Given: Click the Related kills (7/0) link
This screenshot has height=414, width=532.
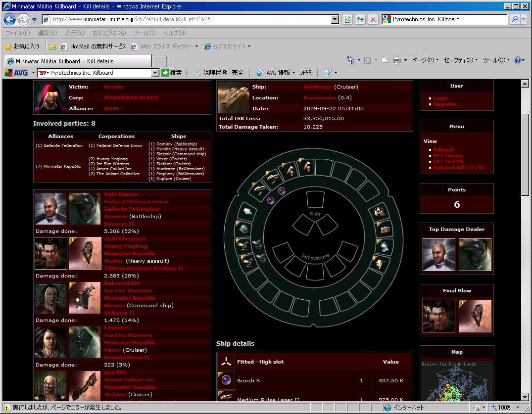Looking at the screenshot, I should pos(458,167).
